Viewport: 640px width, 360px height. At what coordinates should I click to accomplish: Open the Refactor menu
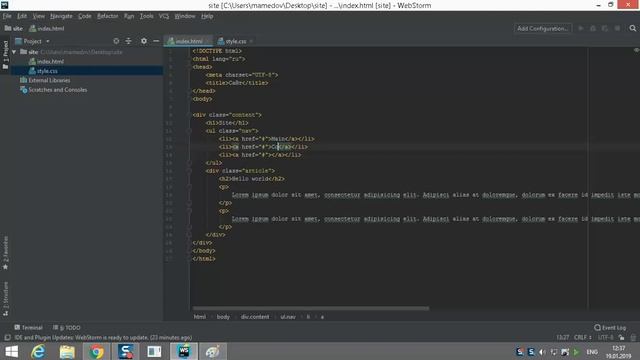(108, 16)
